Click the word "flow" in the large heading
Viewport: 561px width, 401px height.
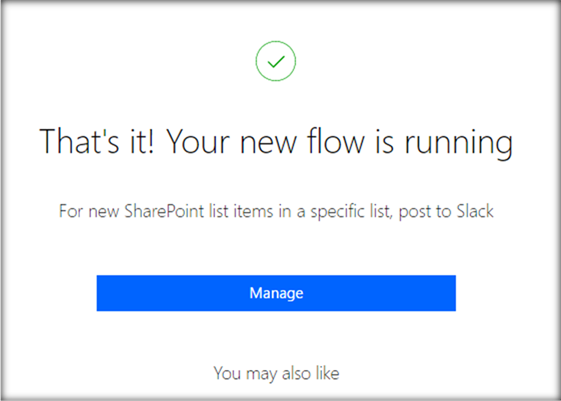click(336, 141)
